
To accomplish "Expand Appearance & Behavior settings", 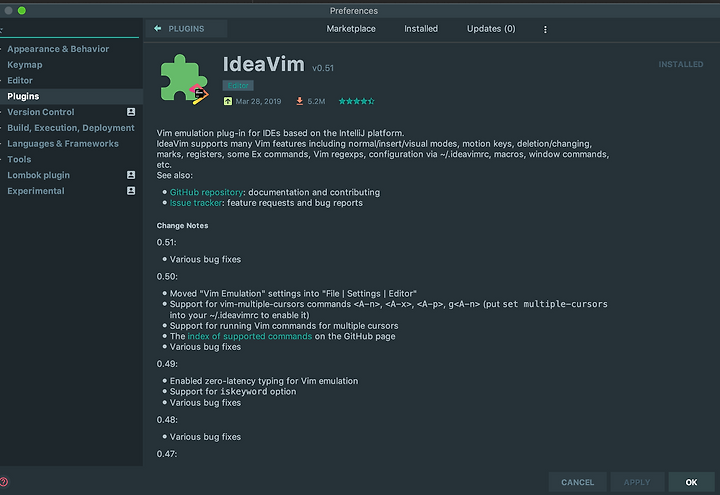I will click(x=58, y=49).
